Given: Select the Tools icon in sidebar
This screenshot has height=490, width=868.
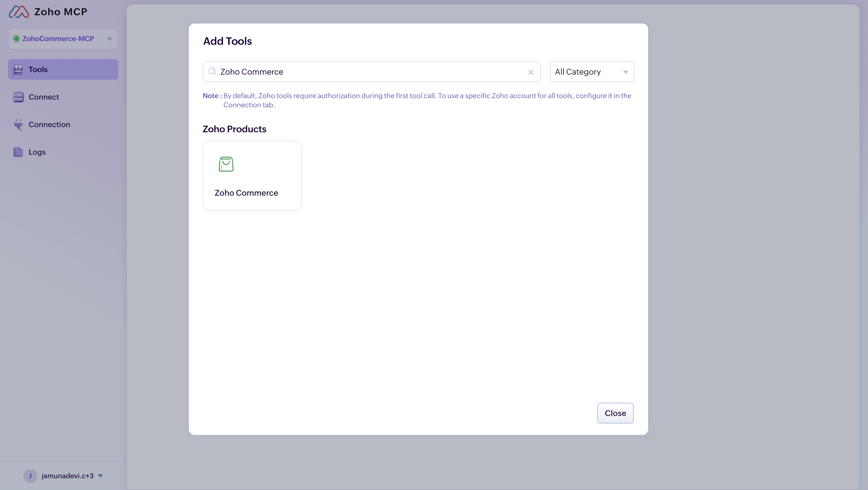Looking at the screenshot, I should tap(18, 69).
